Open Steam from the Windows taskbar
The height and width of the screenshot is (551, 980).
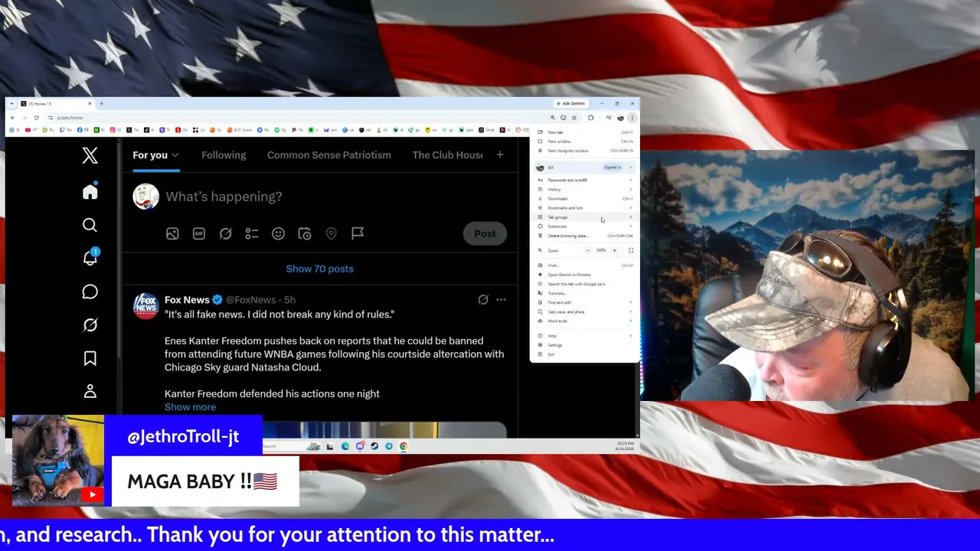374,446
